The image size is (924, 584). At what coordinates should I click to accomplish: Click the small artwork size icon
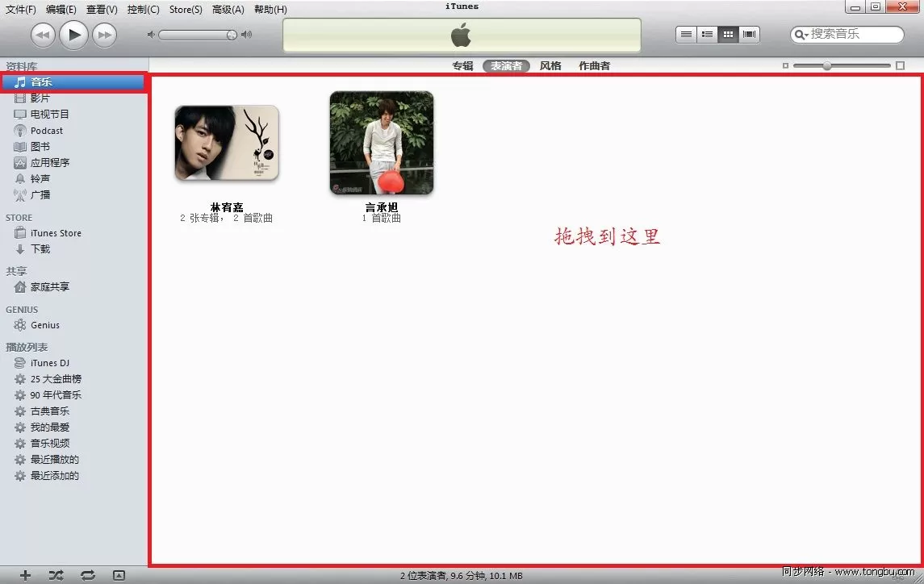point(785,65)
